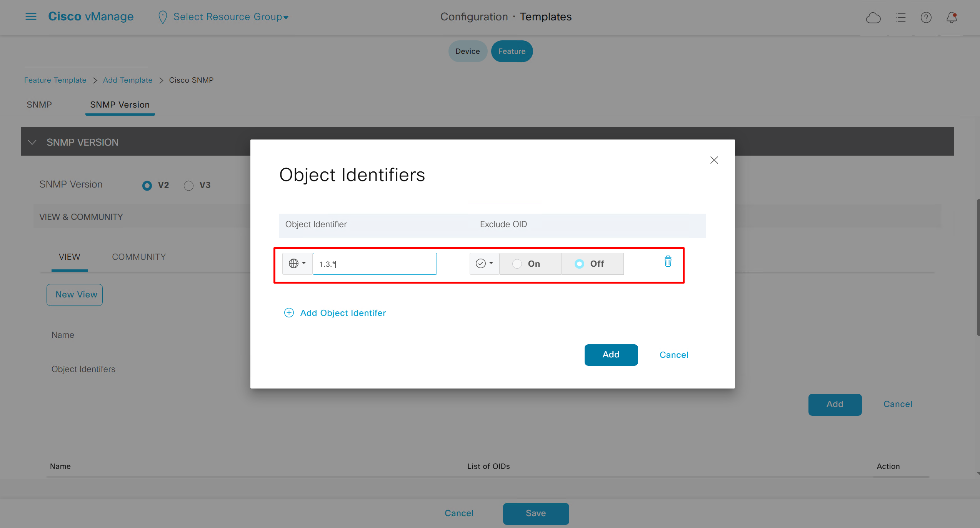
Task: Open the Exclude OID default checkmark dropdown
Action: pos(484,264)
